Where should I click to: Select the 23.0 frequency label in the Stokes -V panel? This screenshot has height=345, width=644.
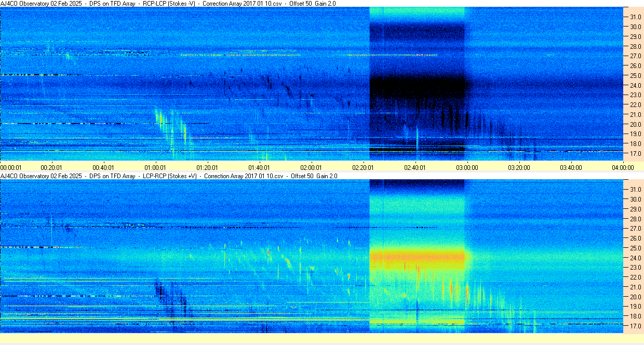coord(635,95)
